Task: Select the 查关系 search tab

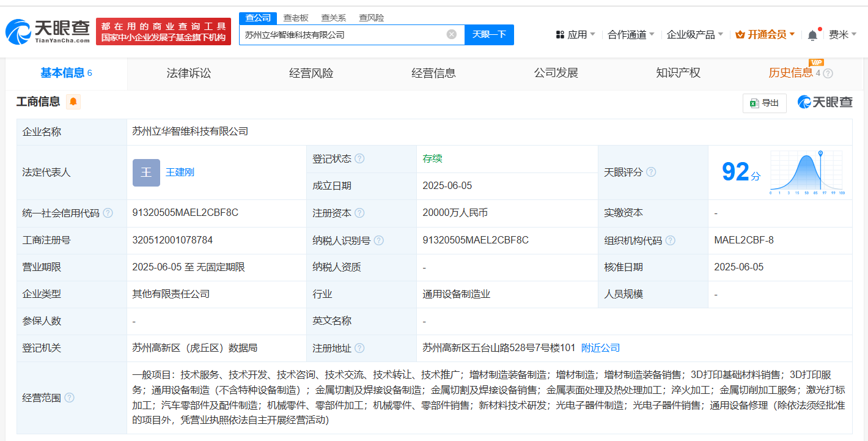Action: [334, 18]
